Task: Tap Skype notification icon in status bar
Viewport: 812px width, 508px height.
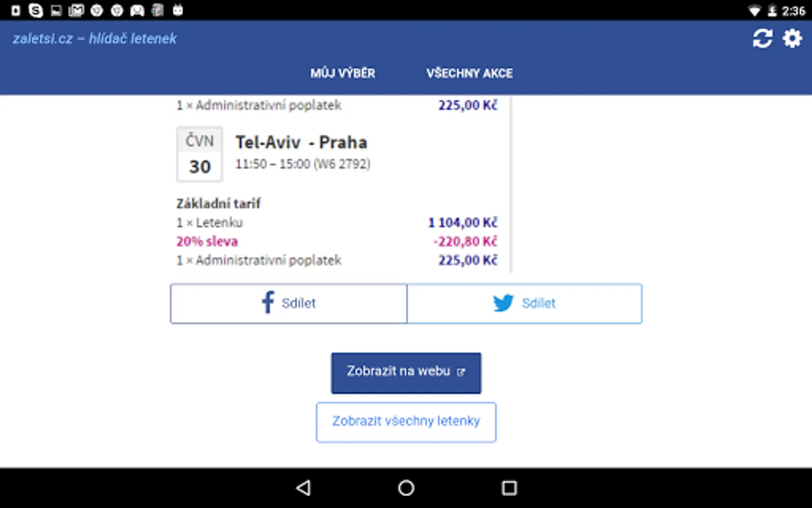Action: click(36, 10)
